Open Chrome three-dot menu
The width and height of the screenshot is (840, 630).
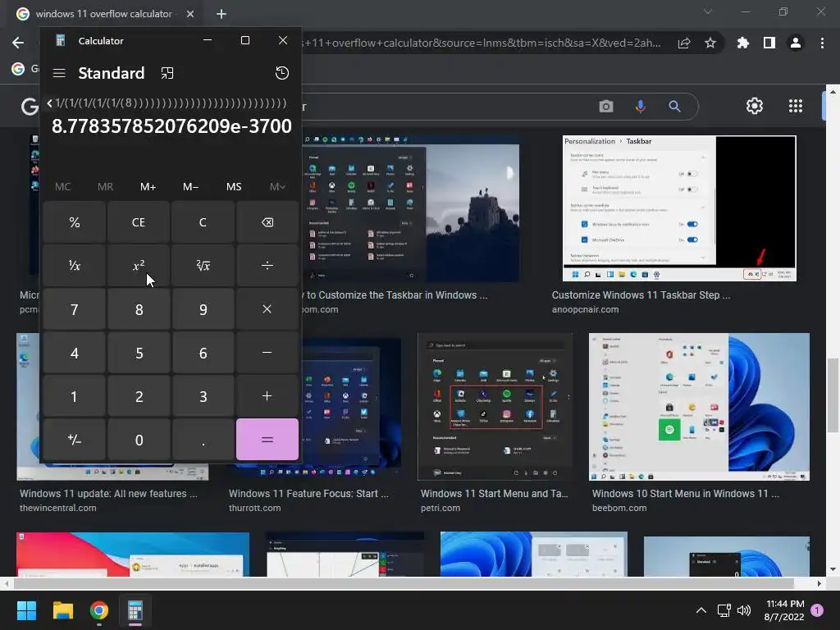pos(822,43)
